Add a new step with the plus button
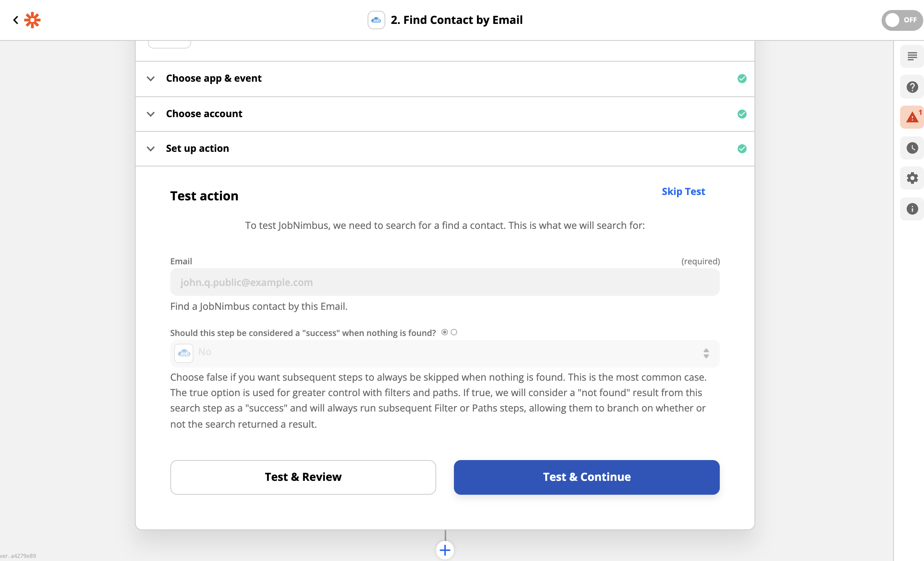This screenshot has height=561, width=924. (x=445, y=550)
